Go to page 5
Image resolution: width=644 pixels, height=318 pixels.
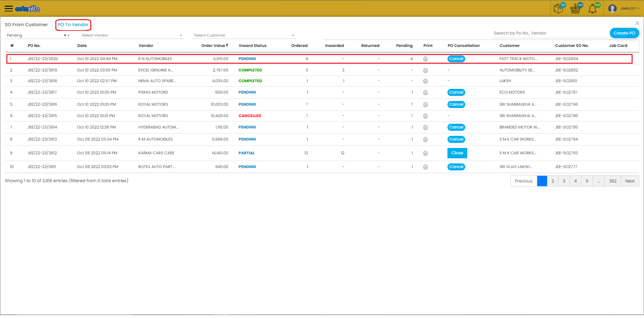(587, 181)
